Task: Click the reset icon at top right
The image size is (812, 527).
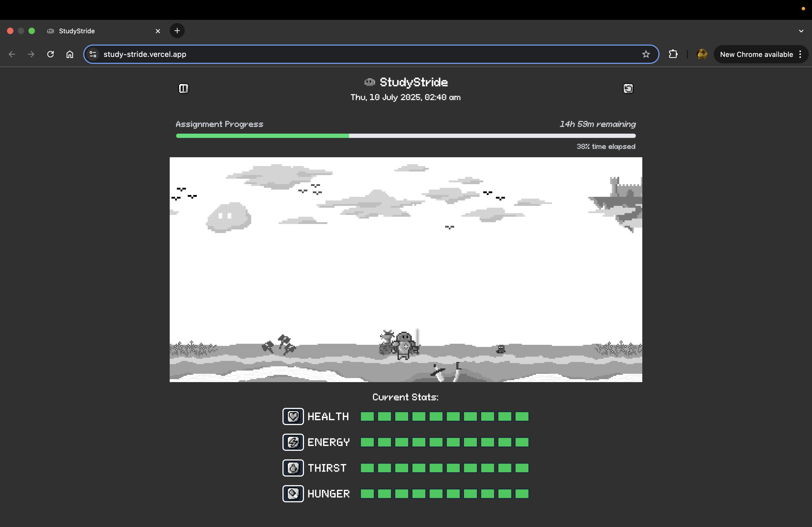Action: point(628,89)
